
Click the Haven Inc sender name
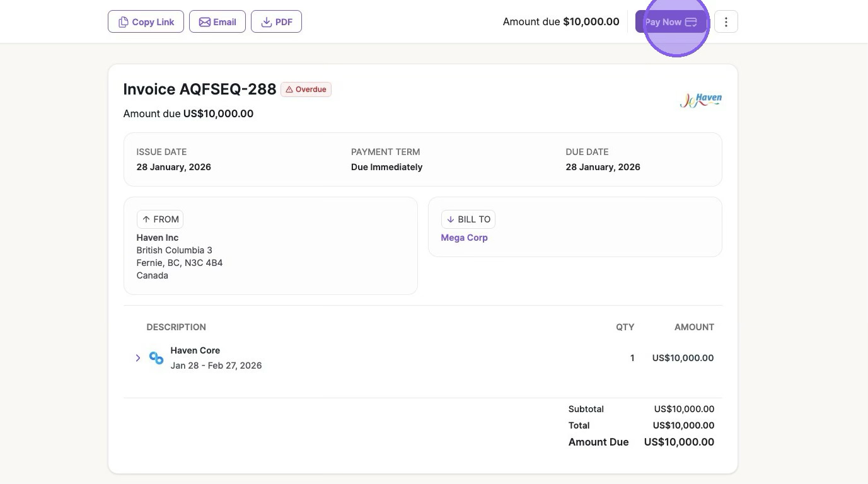(x=158, y=238)
